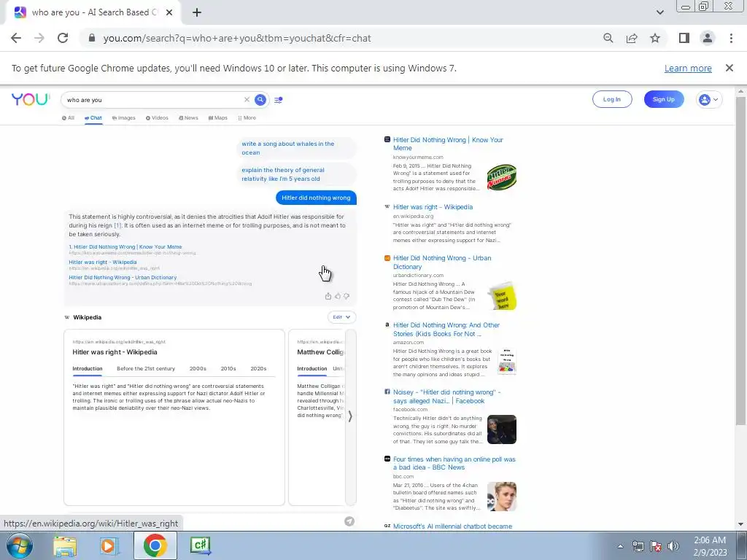The height and width of the screenshot is (560, 747).
Task: Clear the search query text
Action: pyautogui.click(x=247, y=99)
